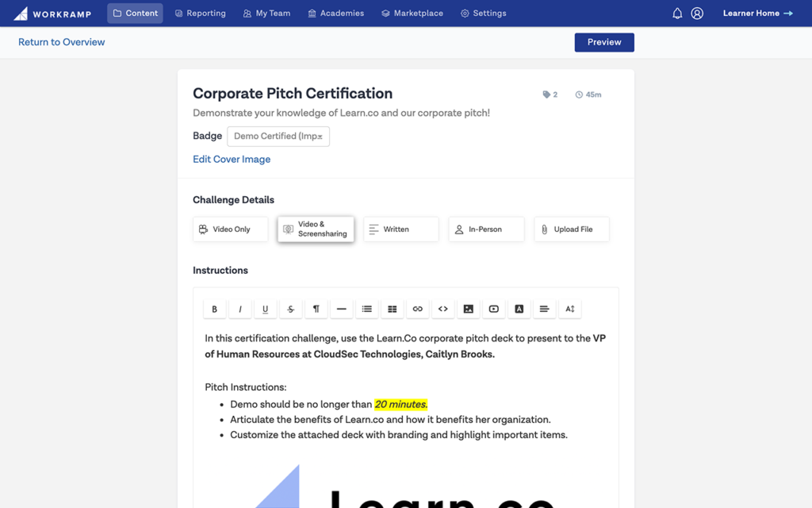Select the Written challenge type

click(400, 229)
